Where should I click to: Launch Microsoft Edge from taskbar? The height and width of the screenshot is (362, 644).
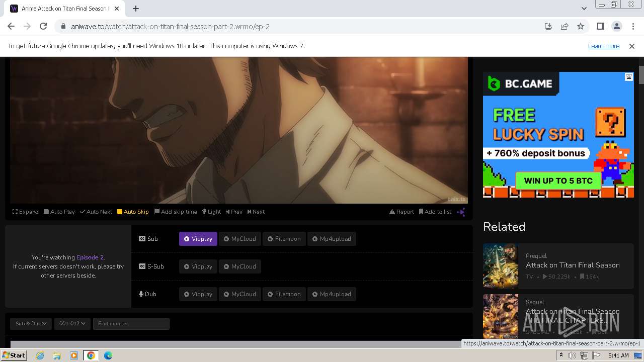(108, 355)
